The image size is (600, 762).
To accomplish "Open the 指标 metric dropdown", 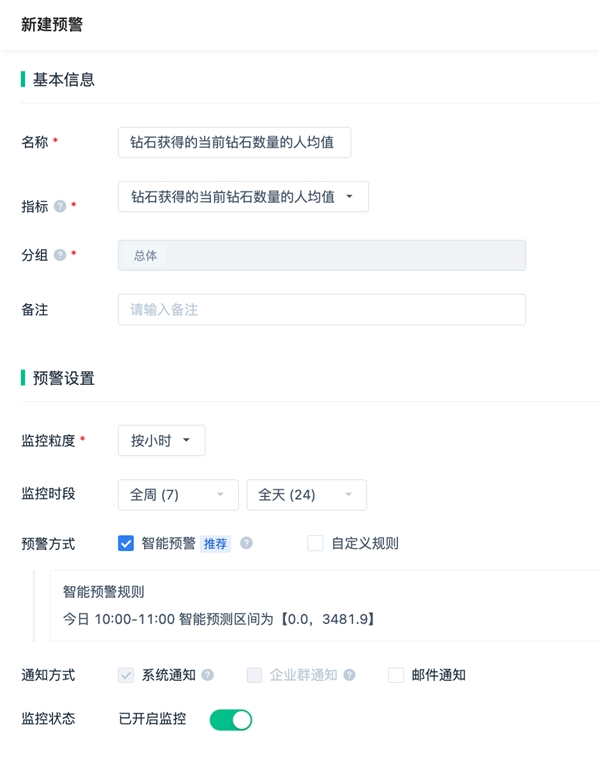I will (243, 197).
